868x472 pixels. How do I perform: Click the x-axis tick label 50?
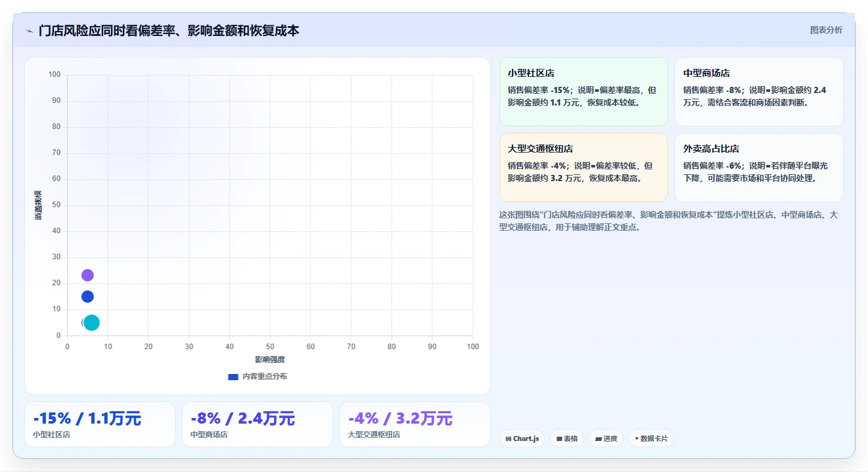point(270,347)
